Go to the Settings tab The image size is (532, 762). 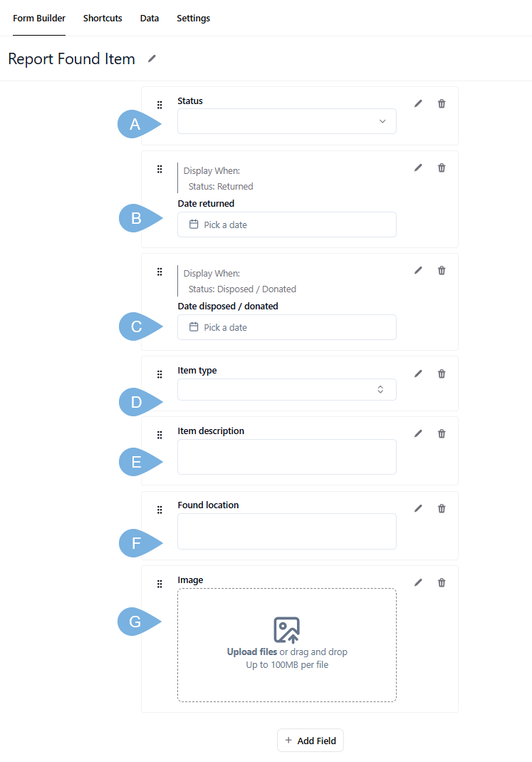(x=194, y=18)
